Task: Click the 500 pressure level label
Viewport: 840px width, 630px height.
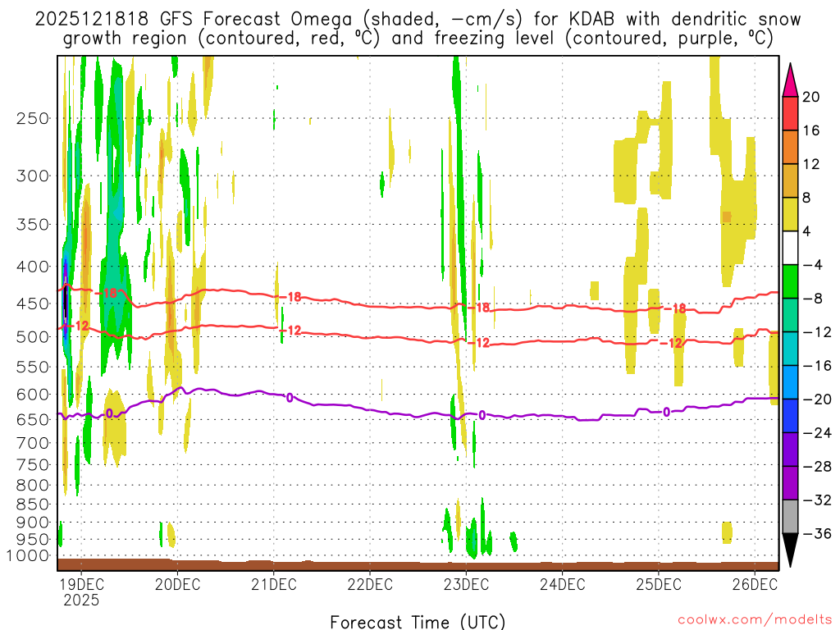Action: (x=33, y=337)
